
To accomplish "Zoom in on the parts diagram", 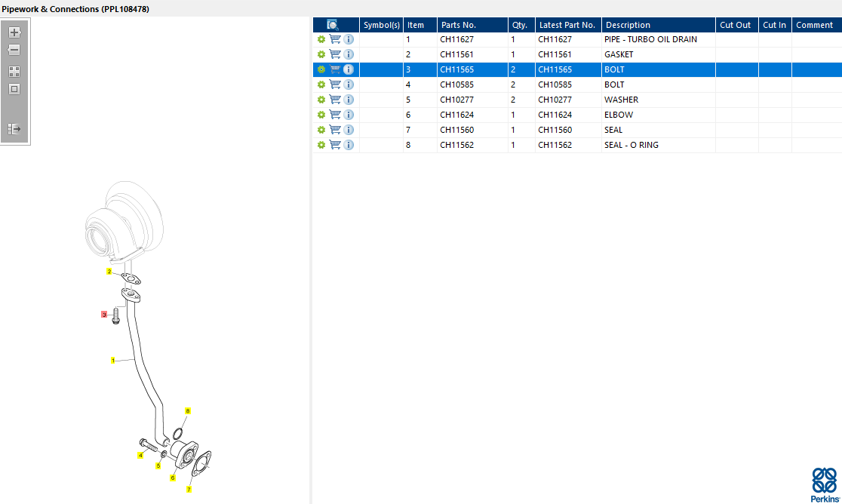I will 14,32.
